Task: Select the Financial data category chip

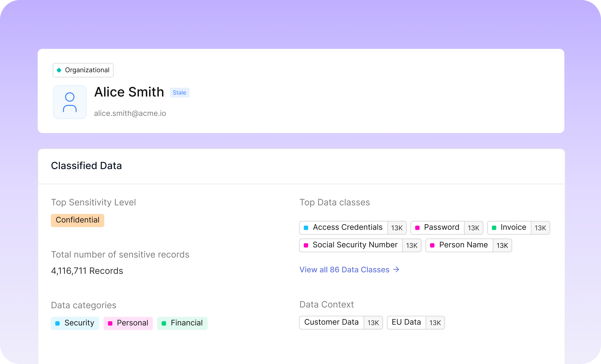Action: [x=182, y=323]
